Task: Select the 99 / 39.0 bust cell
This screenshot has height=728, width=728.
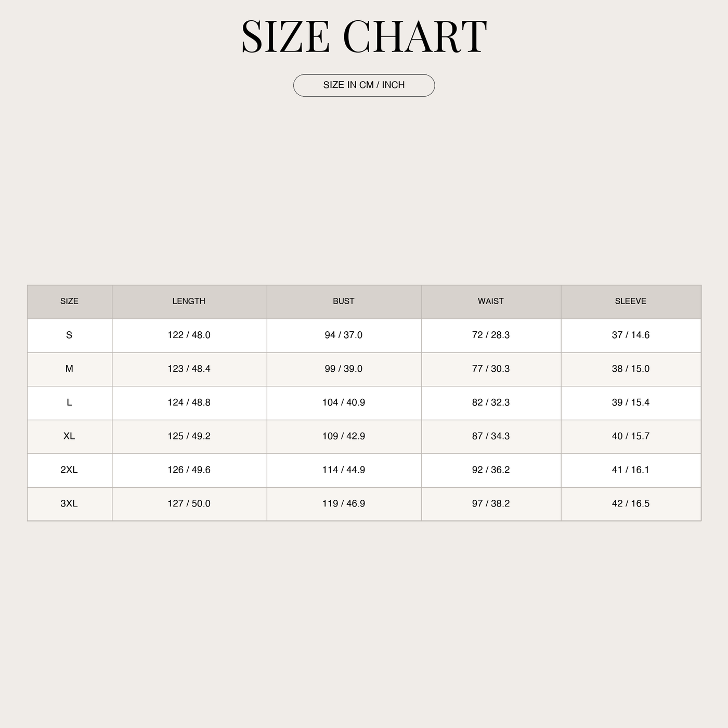Action: click(x=344, y=369)
